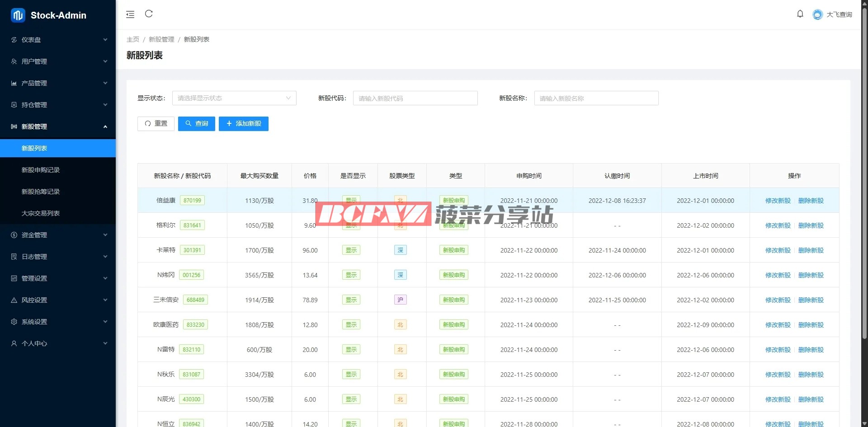Click the 仪表盘 dashboard sidebar icon
The height and width of the screenshot is (427, 868).
point(14,40)
